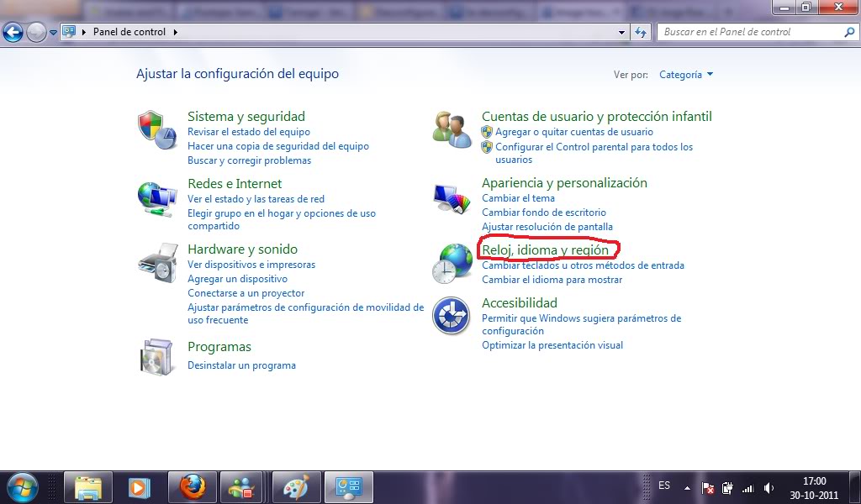Click the Back navigation arrow button
861x504 pixels.
13,33
